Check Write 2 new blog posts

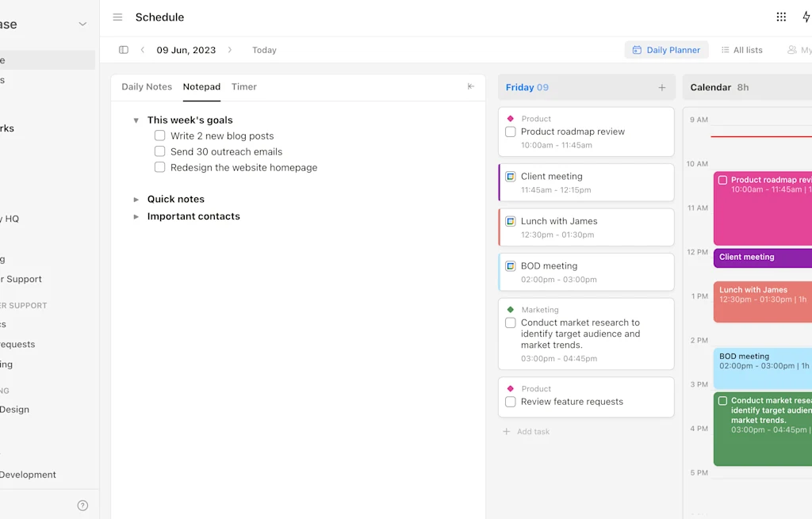[x=159, y=135]
